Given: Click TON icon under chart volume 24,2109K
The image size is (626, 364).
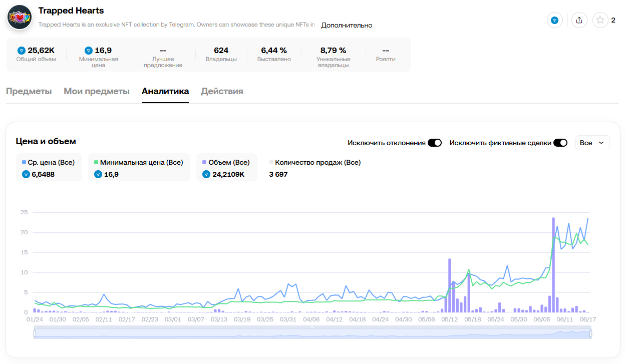Looking at the screenshot, I should pyautogui.click(x=206, y=174).
